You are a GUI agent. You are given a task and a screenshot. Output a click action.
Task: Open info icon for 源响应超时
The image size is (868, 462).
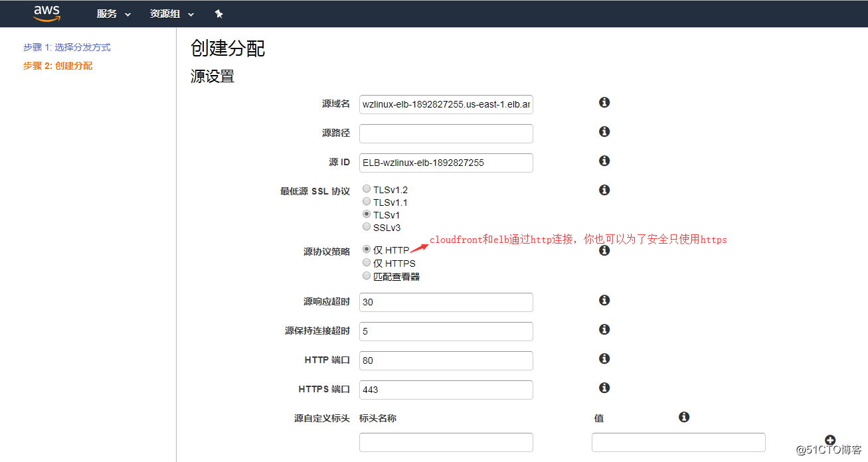click(x=604, y=300)
